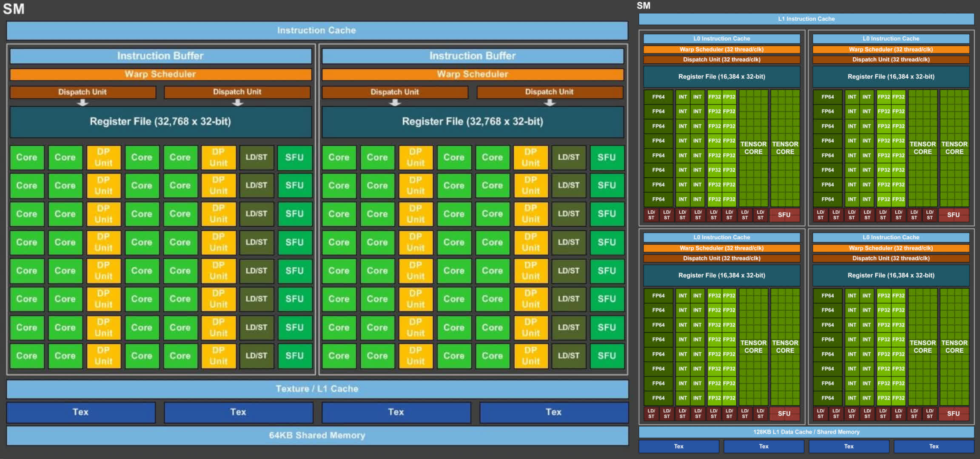Click the right Instruction Buffer block
The width and height of the screenshot is (980, 459).
click(472, 56)
